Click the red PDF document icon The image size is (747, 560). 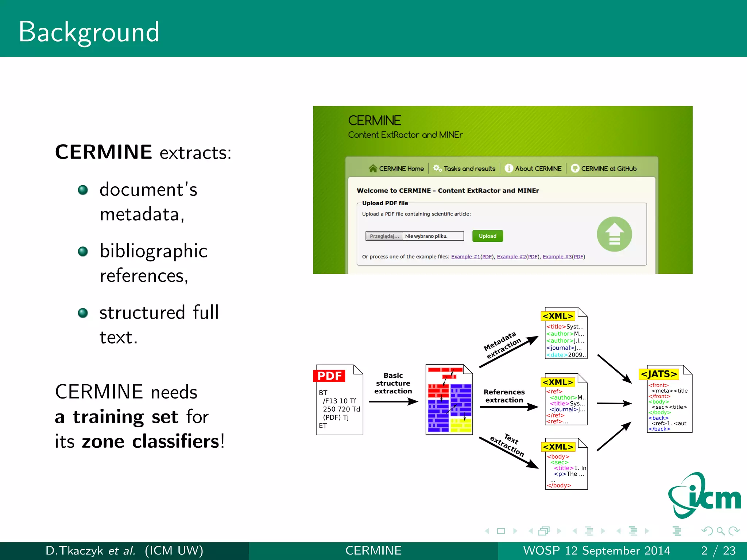pyautogui.click(x=339, y=400)
